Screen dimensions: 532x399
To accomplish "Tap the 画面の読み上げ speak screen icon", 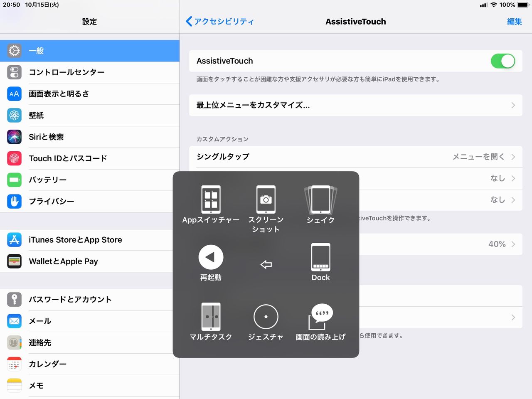I will tap(321, 317).
